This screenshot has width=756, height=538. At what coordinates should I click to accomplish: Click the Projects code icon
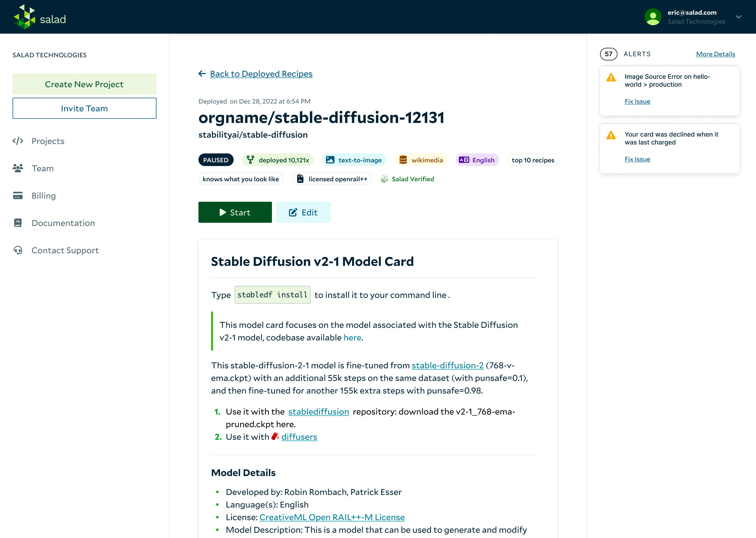click(x=18, y=141)
